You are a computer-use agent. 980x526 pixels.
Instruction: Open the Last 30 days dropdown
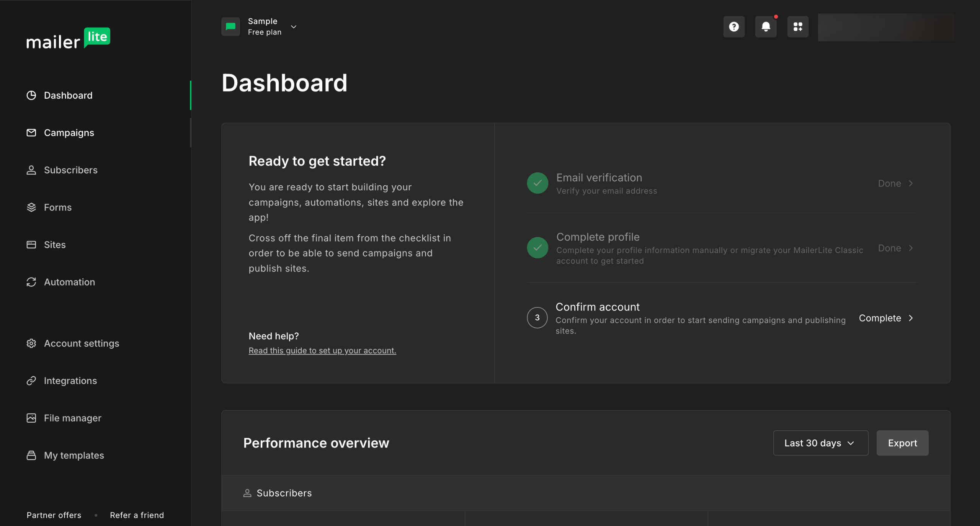(x=820, y=443)
